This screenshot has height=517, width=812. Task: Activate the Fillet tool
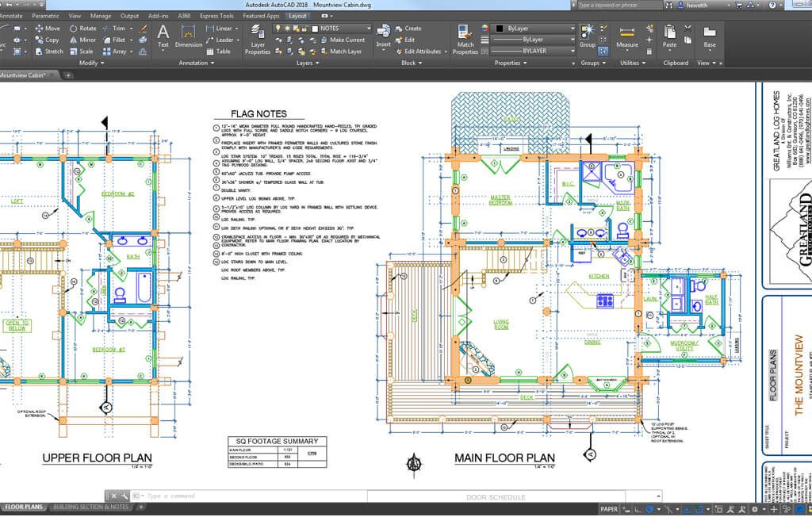click(114, 40)
